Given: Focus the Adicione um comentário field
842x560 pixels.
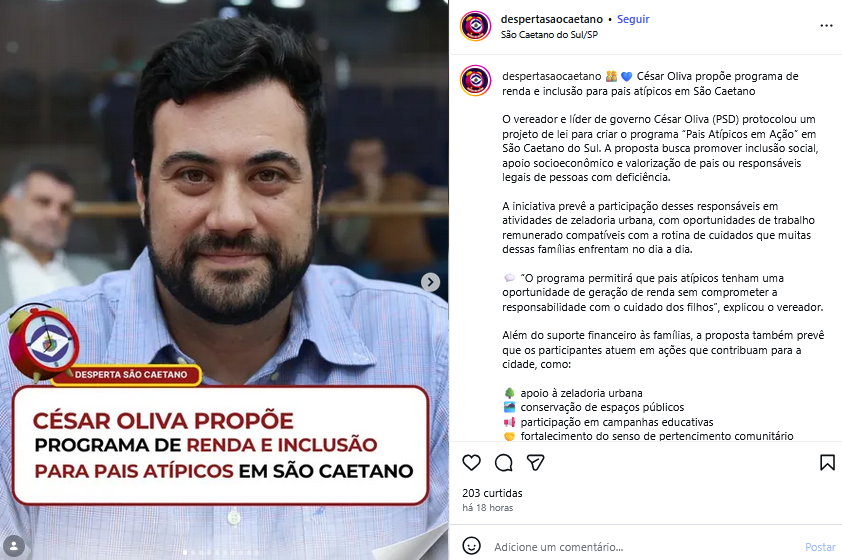Looking at the screenshot, I should click(x=644, y=547).
